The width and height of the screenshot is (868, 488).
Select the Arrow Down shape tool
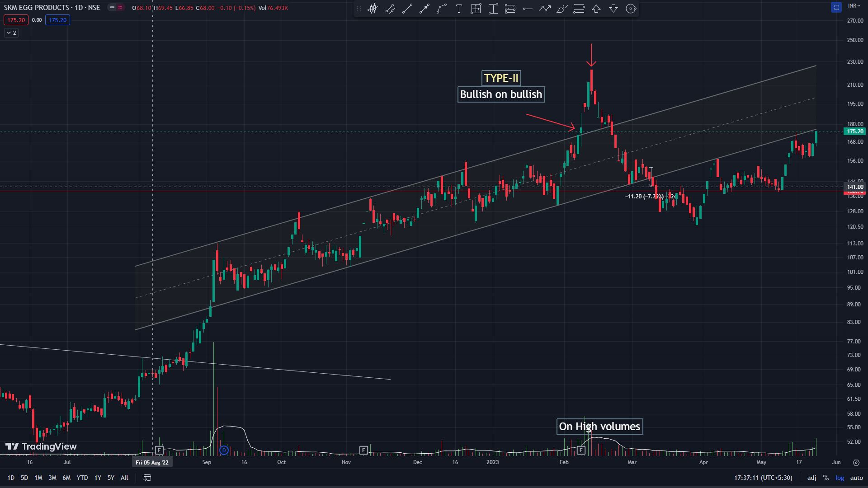(613, 9)
